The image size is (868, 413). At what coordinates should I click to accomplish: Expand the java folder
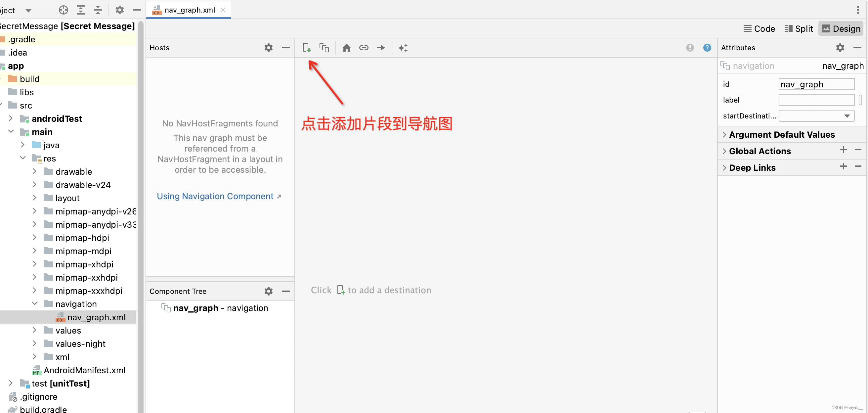point(22,145)
